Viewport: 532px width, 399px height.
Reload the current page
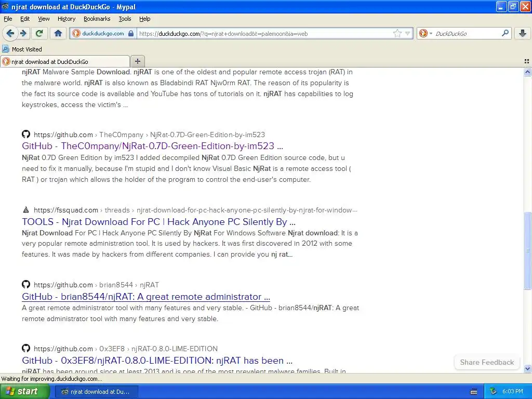(x=39, y=33)
